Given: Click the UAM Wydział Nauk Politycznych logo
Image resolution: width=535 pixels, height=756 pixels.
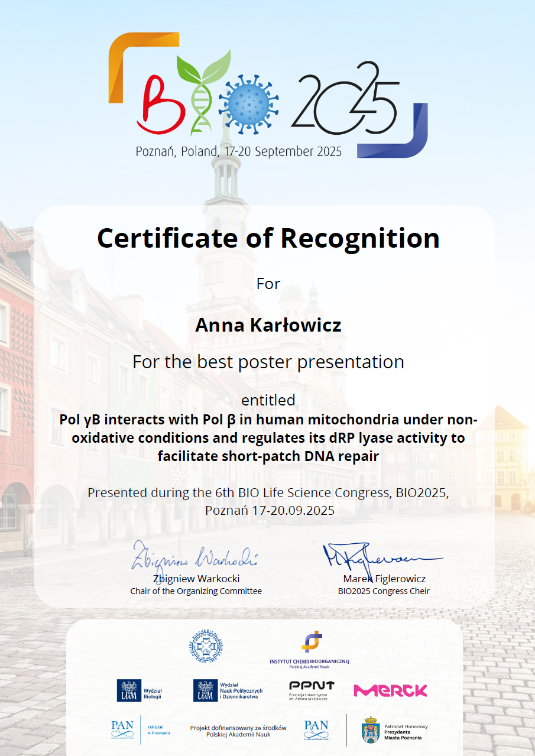Looking at the screenshot, I should click(228, 690).
